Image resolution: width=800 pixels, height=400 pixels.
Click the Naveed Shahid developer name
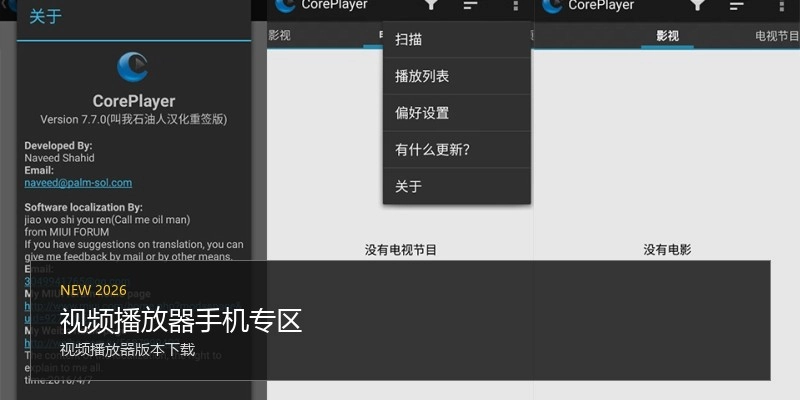(59, 158)
